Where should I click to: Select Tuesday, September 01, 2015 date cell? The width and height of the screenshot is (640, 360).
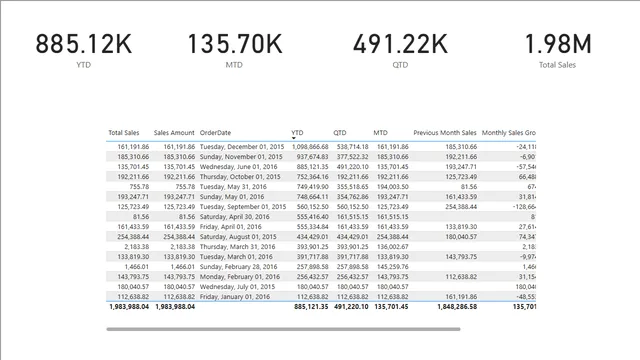[x=243, y=207]
